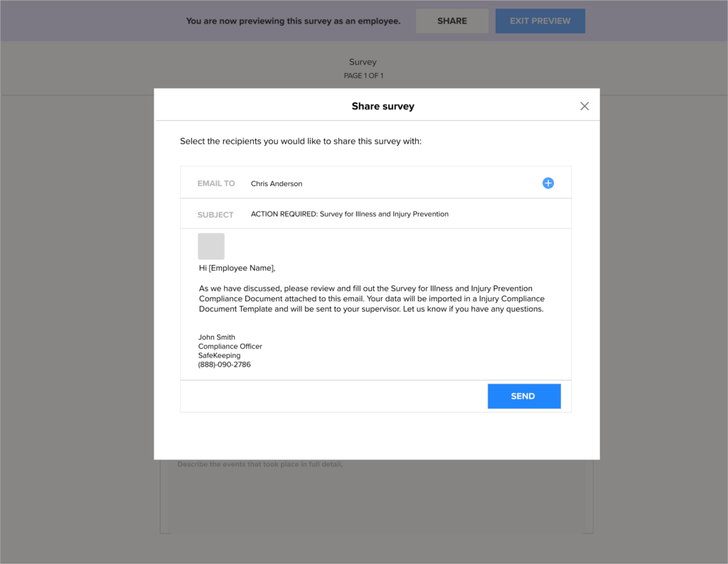Edit the ACTION REQUIRED subject line
The height and width of the screenshot is (564, 728).
[x=349, y=214]
